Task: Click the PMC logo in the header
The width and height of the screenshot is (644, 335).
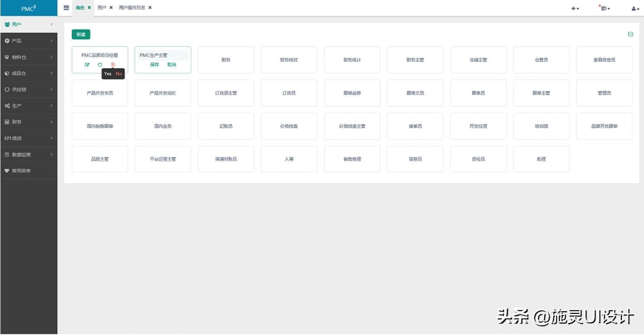Action: [x=29, y=8]
